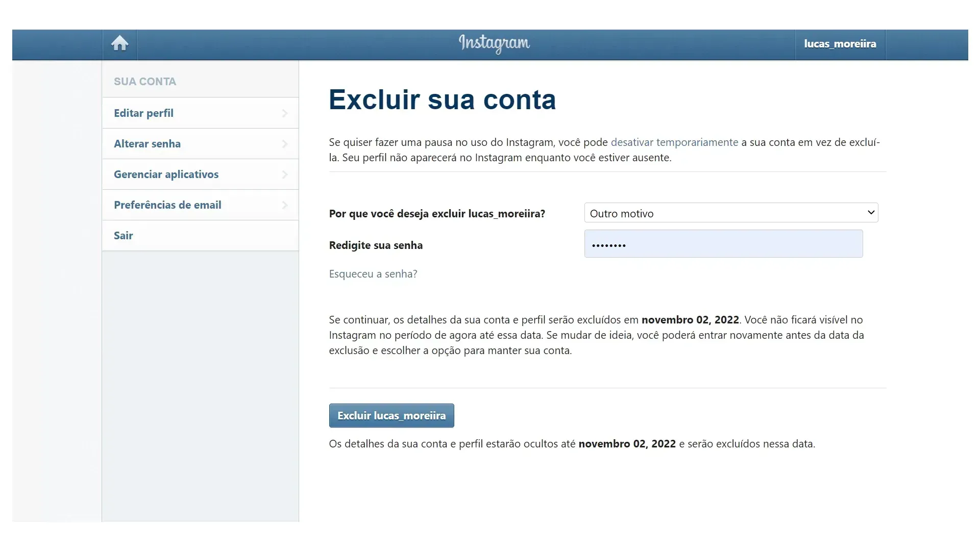Screen dimensions: 980x551
Task: Click novembro 02, 2022 date in continuation paragraph
Action: [x=690, y=320]
